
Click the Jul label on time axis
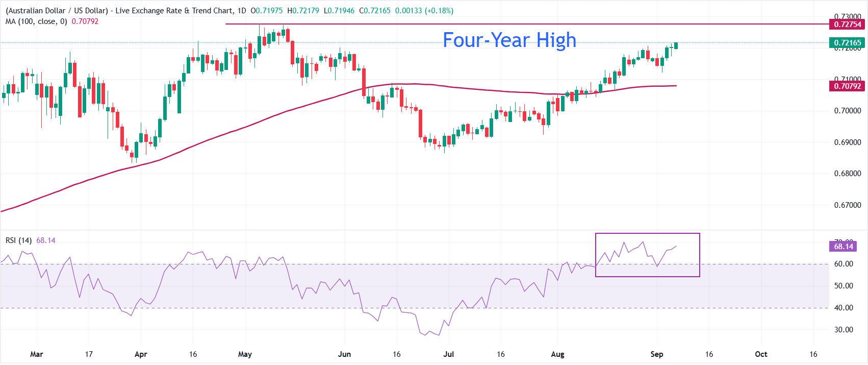pos(449,354)
